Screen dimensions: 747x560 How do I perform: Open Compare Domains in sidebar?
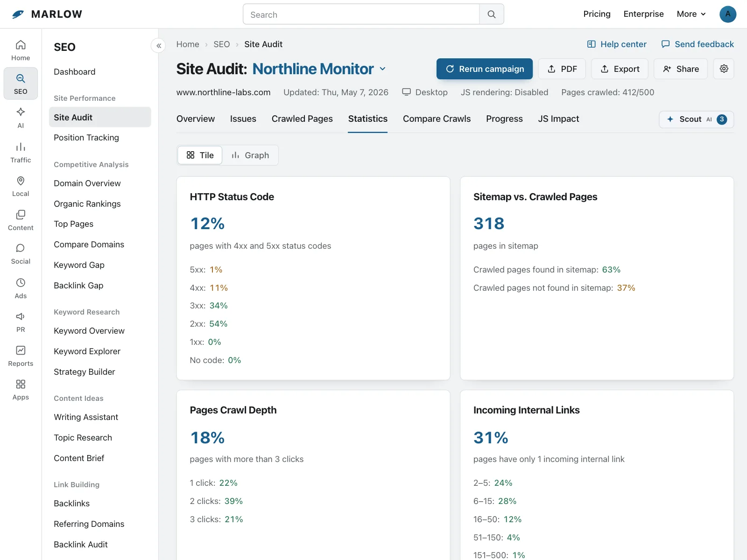(100, 245)
